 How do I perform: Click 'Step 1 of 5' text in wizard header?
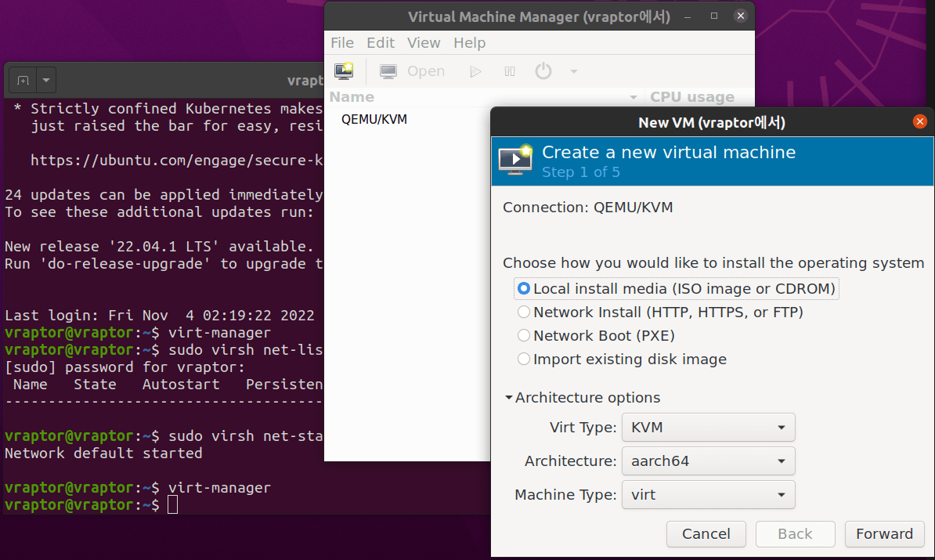point(581,172)
